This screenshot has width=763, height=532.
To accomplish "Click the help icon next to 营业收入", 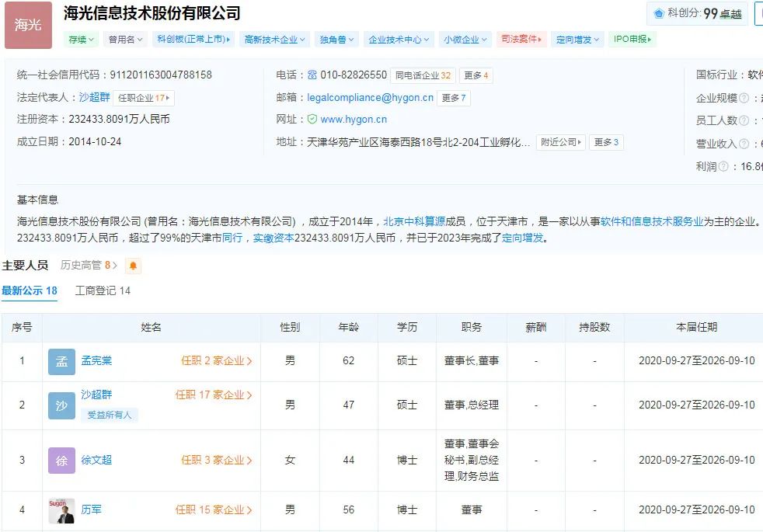I will pos(744,144).
